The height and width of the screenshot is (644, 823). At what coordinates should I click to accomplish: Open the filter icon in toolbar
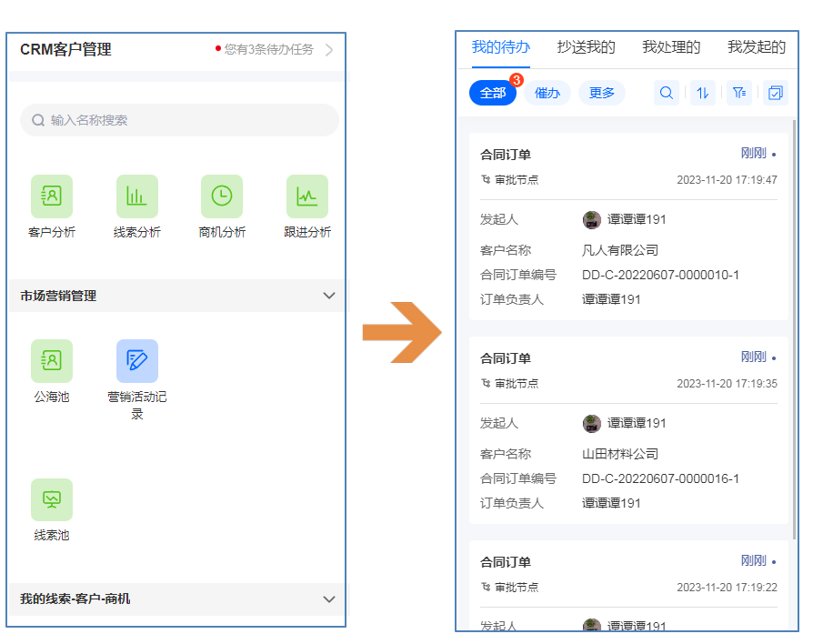tap(738, 93)
